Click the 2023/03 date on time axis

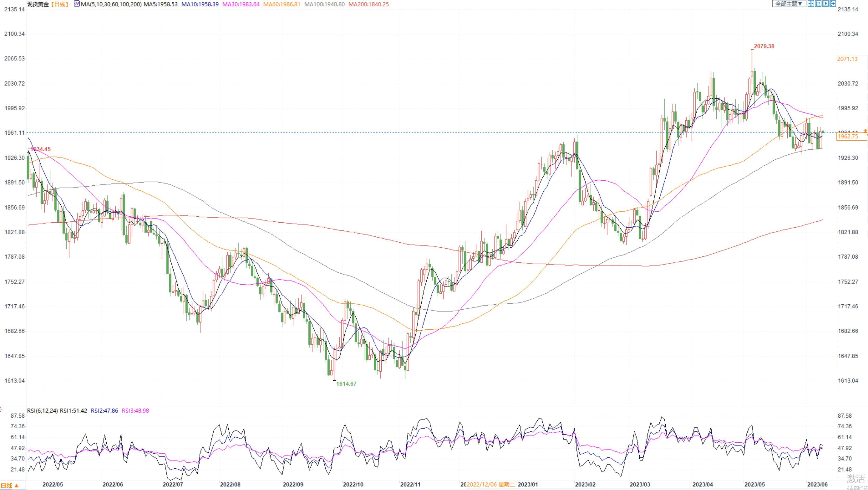[x=640, y=485]
